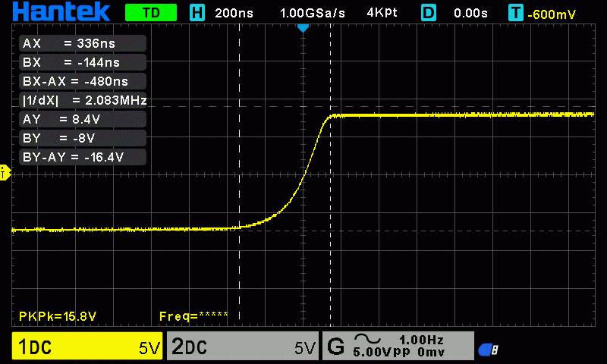607x364 pixels.
Task: Click the PKPk=15.8V measurement readout
Action: (x=58, y=316)
